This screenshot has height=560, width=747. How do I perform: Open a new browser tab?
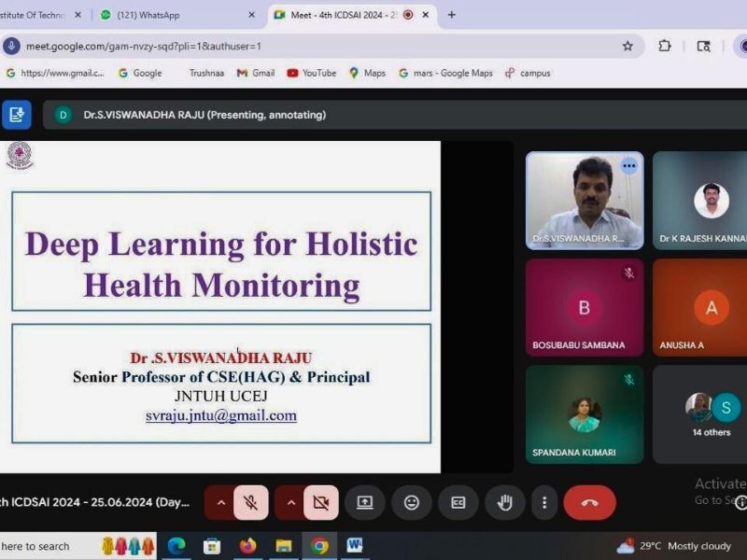(452, 15)
